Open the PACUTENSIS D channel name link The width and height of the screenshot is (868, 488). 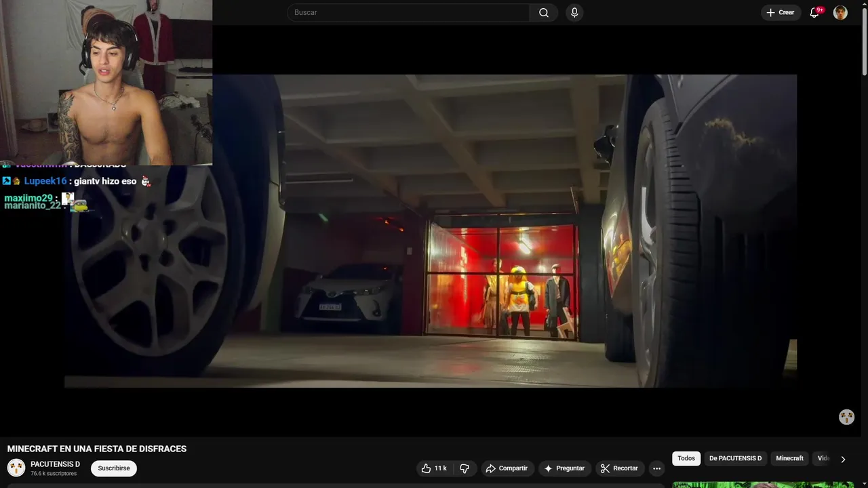click(x=55, y=464)
